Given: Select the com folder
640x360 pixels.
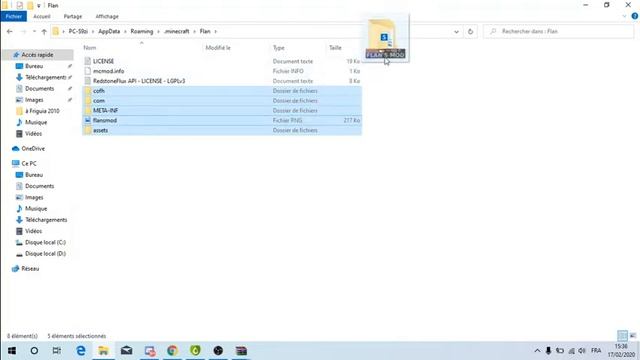Looking at the screenshot, I should [x=222, y=100].
